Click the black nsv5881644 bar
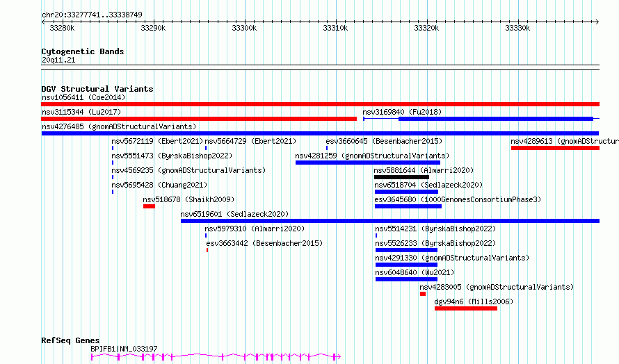The image size is (619, 364). (x=401, y=177)
